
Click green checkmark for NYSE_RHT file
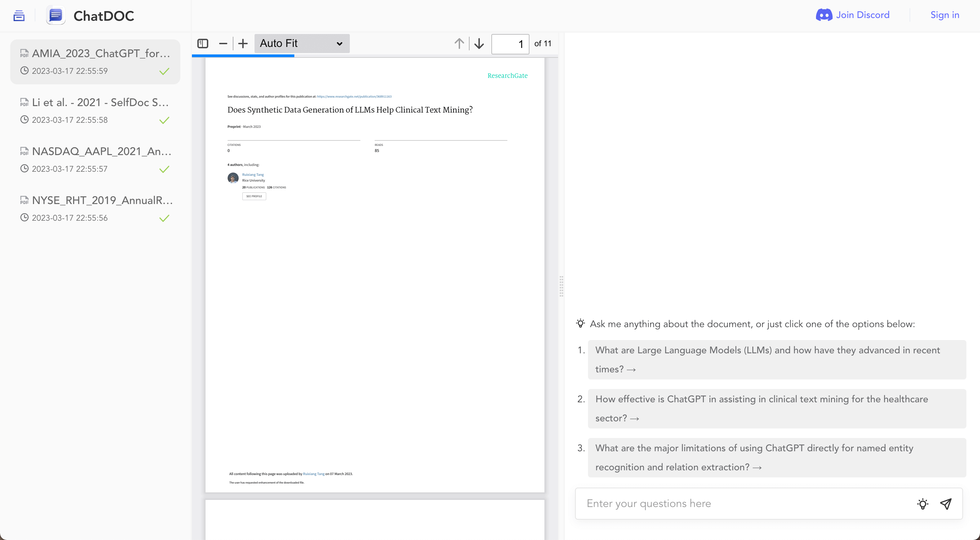click(164, 219)
